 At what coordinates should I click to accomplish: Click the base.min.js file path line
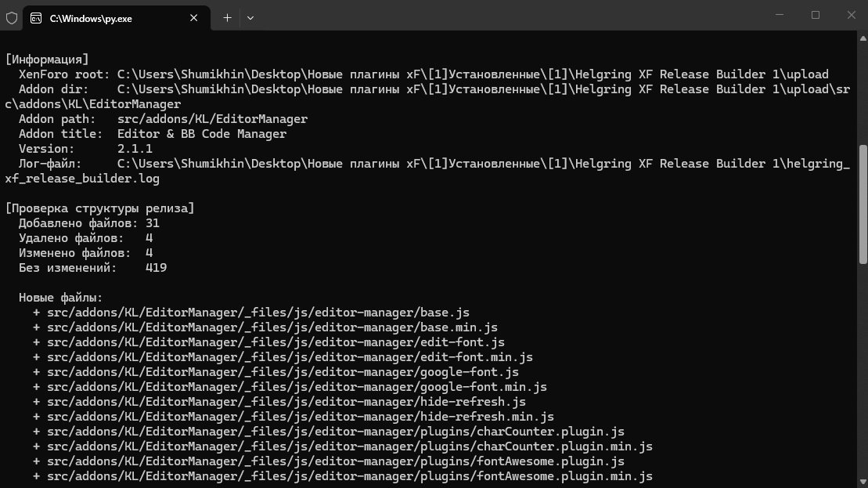[x=265, y=327]
